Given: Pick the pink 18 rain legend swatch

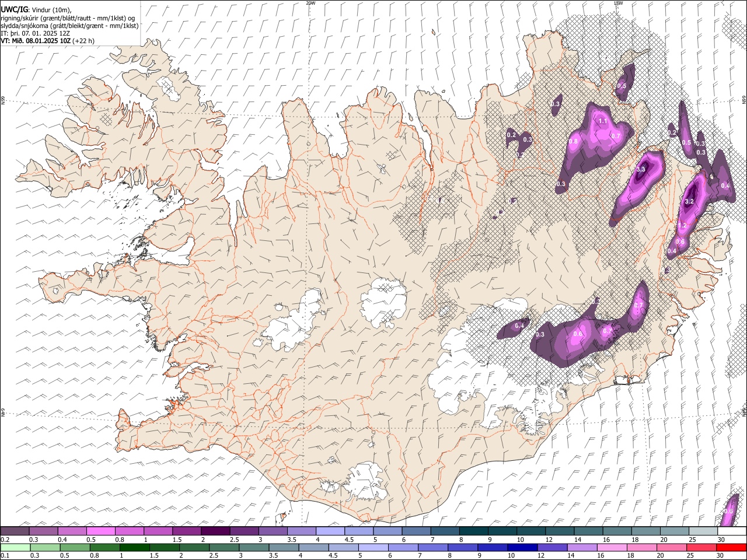Looking at the screenshot, I should 641,547.
